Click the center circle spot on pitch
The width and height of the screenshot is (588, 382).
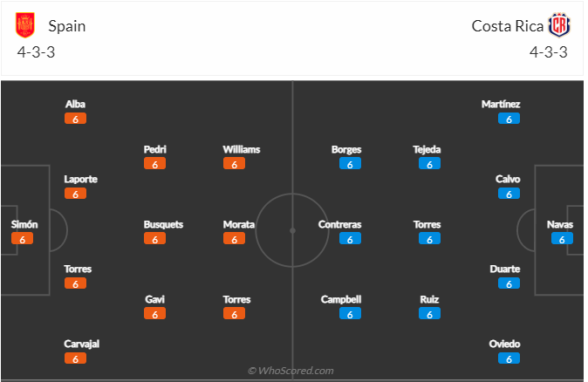292,230
